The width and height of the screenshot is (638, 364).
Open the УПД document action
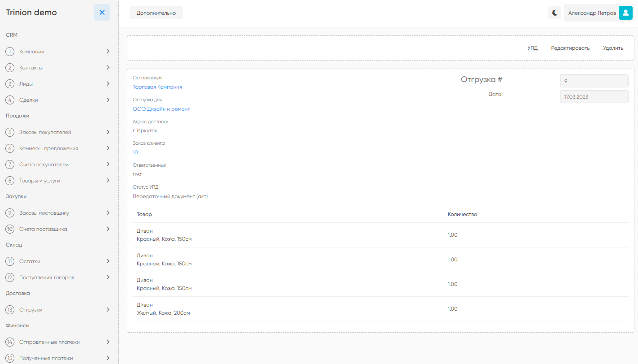click(532, 48)
